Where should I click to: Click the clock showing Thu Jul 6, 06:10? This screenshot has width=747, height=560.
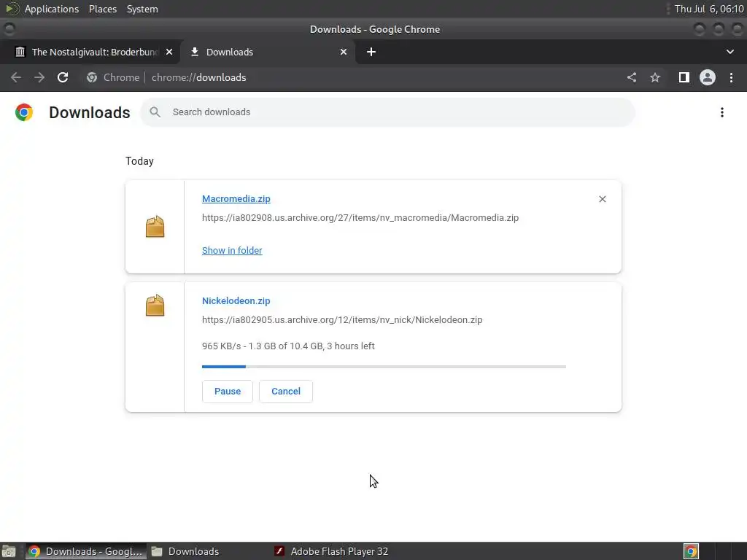709,9
